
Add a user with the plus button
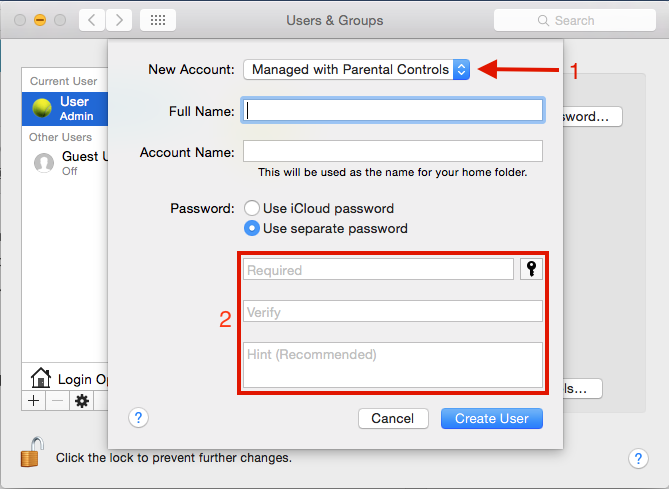(x=33, y=401)
